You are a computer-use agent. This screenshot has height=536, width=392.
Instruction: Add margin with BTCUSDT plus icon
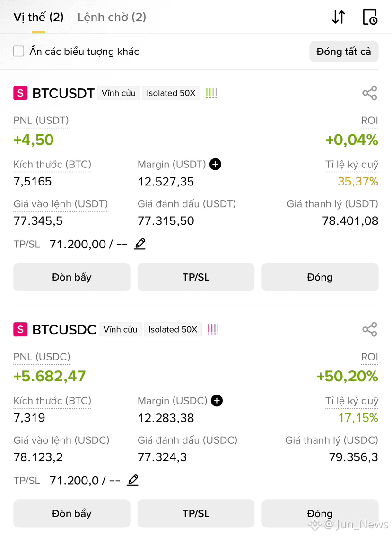[215, 165]
